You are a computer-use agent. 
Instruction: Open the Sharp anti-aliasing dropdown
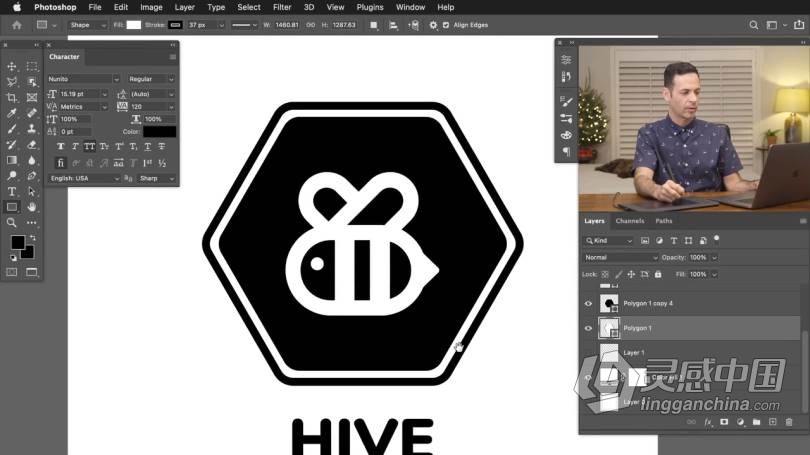[157, 179]
